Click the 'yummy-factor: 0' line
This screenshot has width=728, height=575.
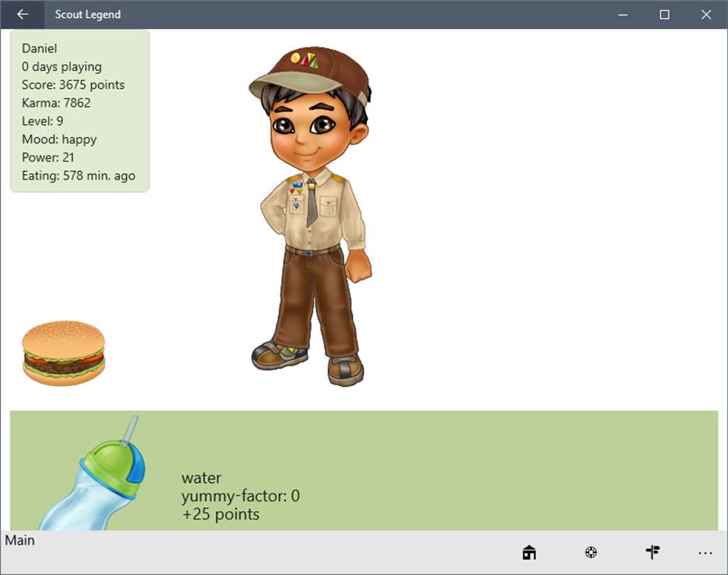[x=241, y=496]
